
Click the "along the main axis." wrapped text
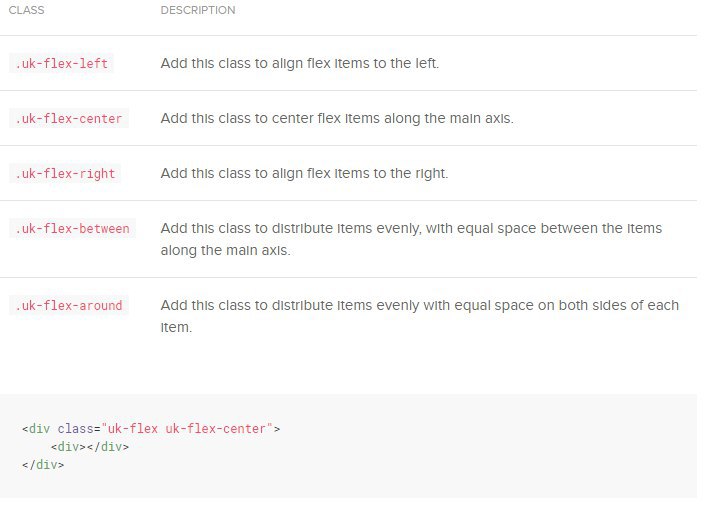[225, 251]
